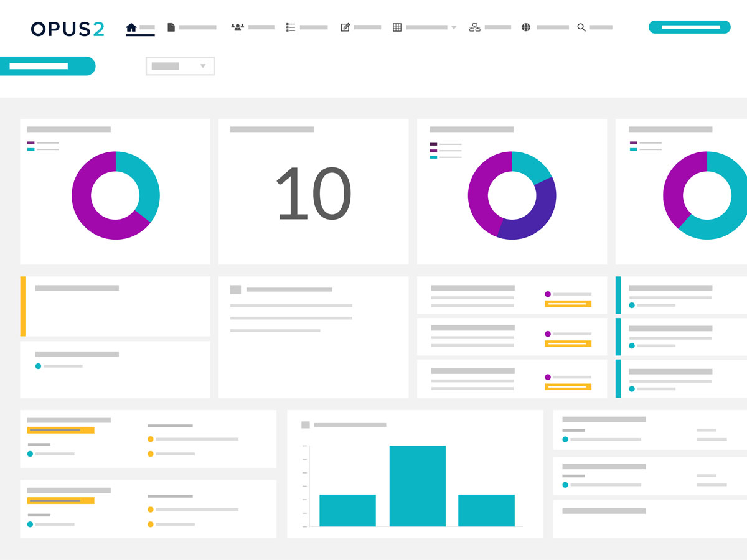
Task: Select the List view icon
Action: tap(290, 27)
